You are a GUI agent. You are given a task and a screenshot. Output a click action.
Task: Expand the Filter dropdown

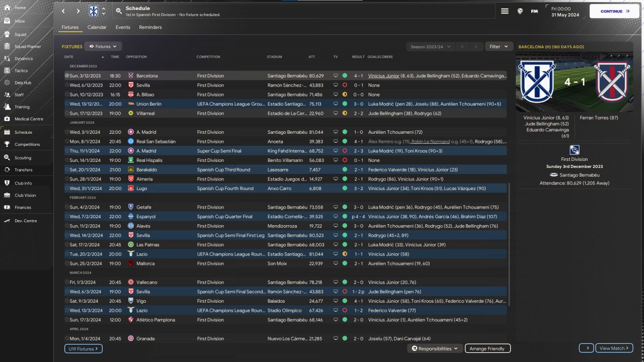[499, 47]
